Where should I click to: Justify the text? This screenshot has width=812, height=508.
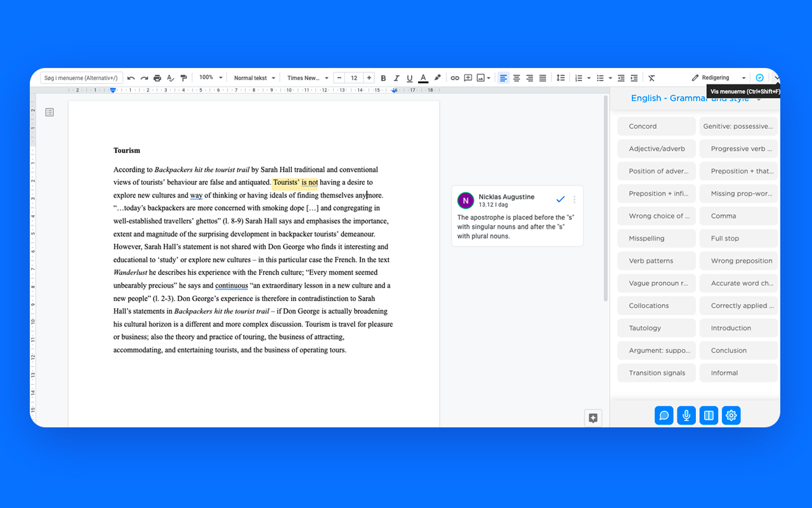(543, 78)
